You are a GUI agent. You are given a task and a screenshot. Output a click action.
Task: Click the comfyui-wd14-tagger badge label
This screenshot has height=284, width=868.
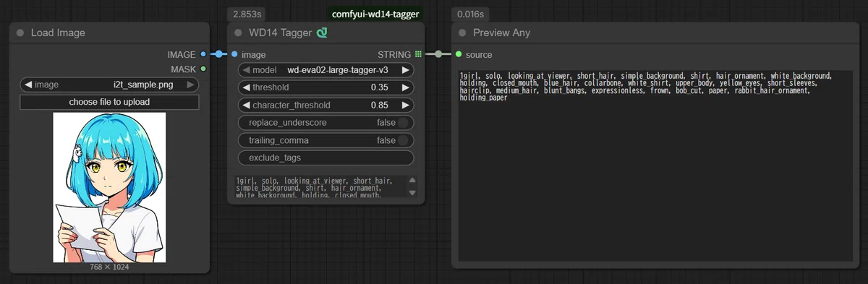[x=375, y=14]
